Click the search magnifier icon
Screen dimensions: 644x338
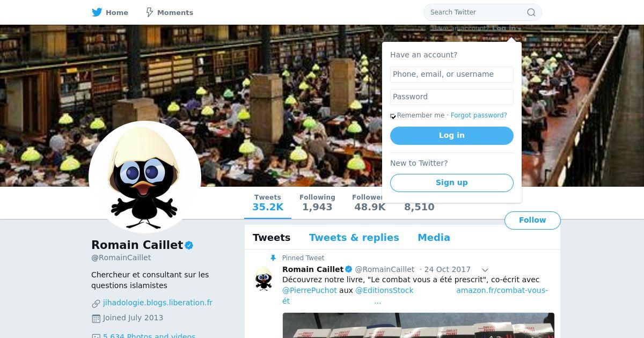[x=531, y=12]
